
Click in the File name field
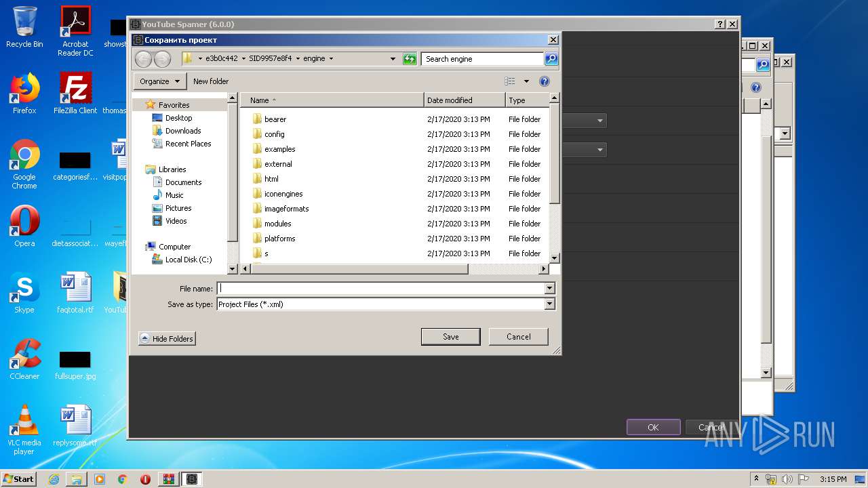[x=380, y=289]
